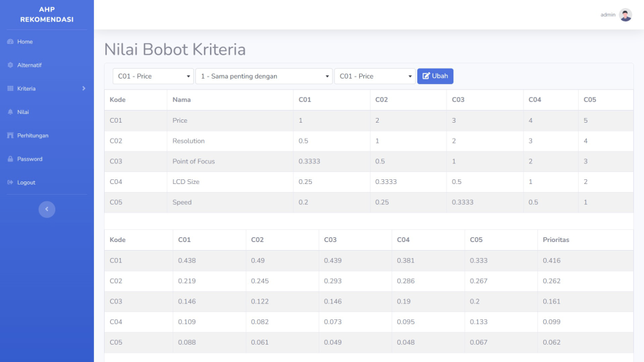Click the Ubah button
Viewport: 644px width, 362px height.
click(x=435, y=76)
